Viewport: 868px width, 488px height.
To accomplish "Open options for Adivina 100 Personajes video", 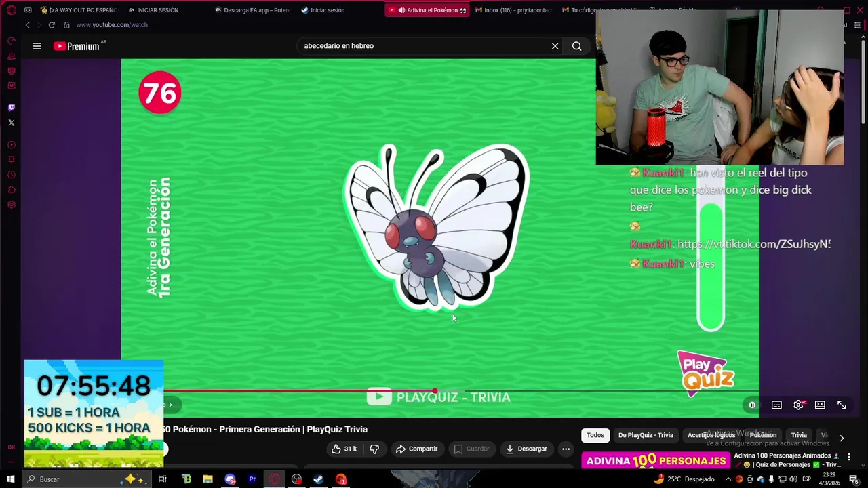I will 848,457.
